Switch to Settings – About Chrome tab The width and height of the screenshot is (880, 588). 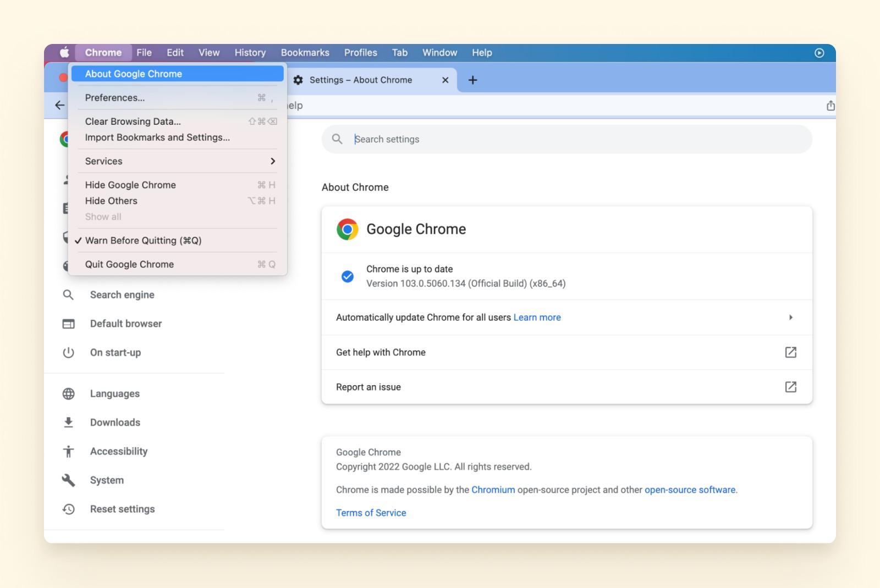pyautogui.click(x=372, y=80)
